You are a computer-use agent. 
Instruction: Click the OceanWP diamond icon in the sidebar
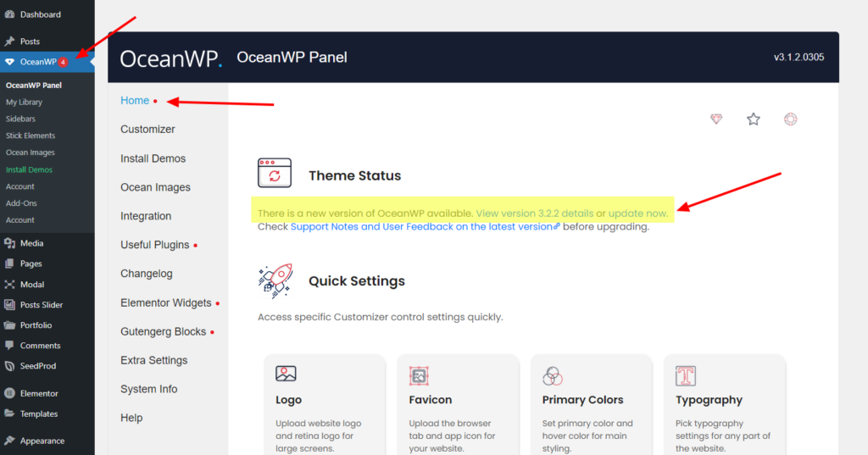point(9,62)
